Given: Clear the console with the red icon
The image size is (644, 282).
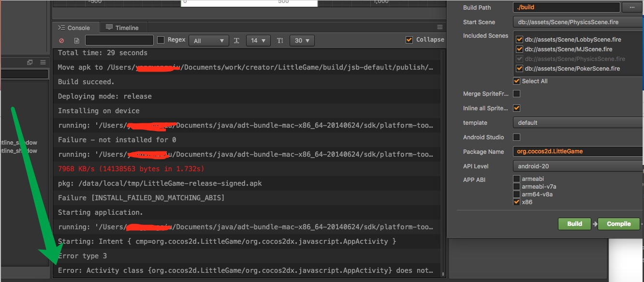Looking at the screenshot, I should click(61, 41).
